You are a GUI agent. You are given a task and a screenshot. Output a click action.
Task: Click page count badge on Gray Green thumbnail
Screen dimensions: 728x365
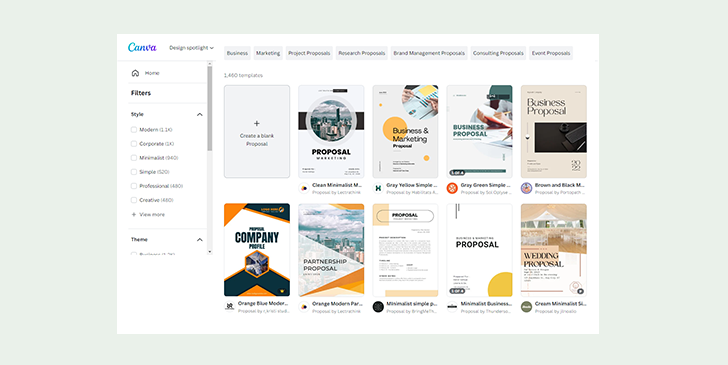tap(457, 173)
